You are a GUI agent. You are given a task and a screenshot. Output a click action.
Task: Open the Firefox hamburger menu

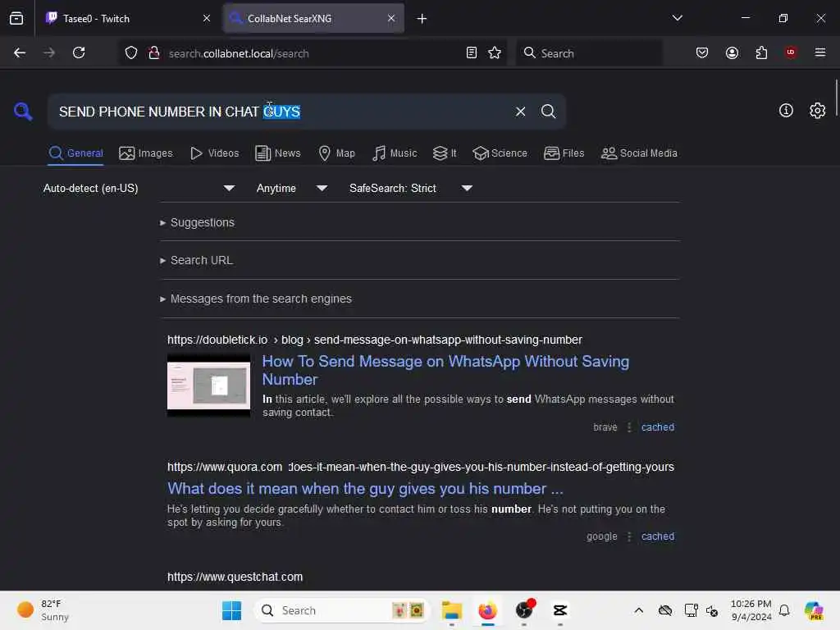(820, 52)
